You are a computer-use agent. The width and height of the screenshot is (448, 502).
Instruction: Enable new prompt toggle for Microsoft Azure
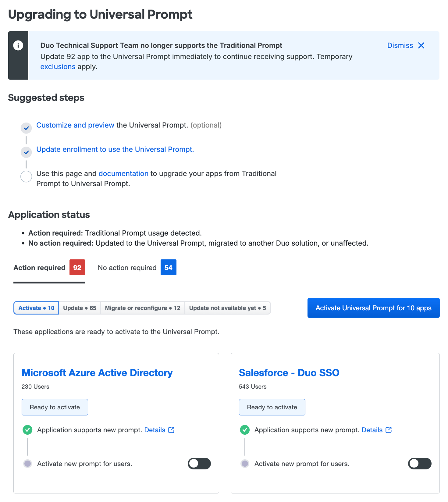pyautogui.click(x=199, y=464)
